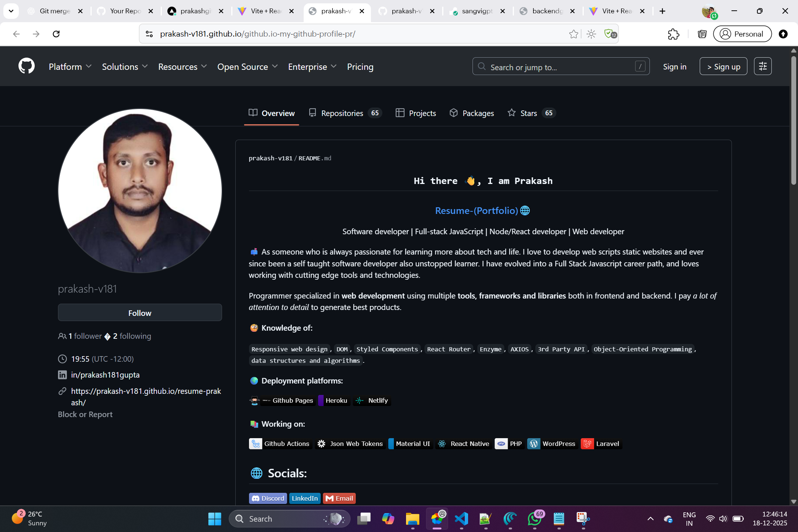Toggle light theme via the sun icon
This screenshot has width=798, height=532.
[x=590, y=34]
